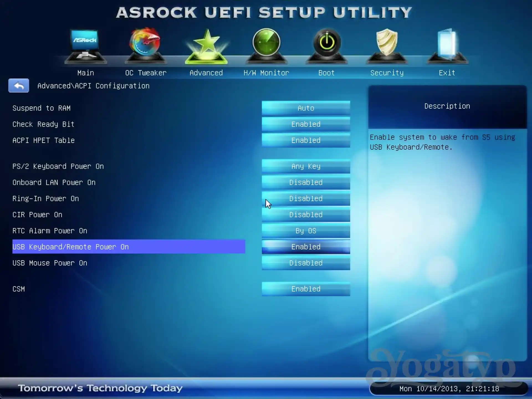This screenshot has height=399, width=532.
Task: Change Check Ready Bit Enabled value
Action: point(306,124)
